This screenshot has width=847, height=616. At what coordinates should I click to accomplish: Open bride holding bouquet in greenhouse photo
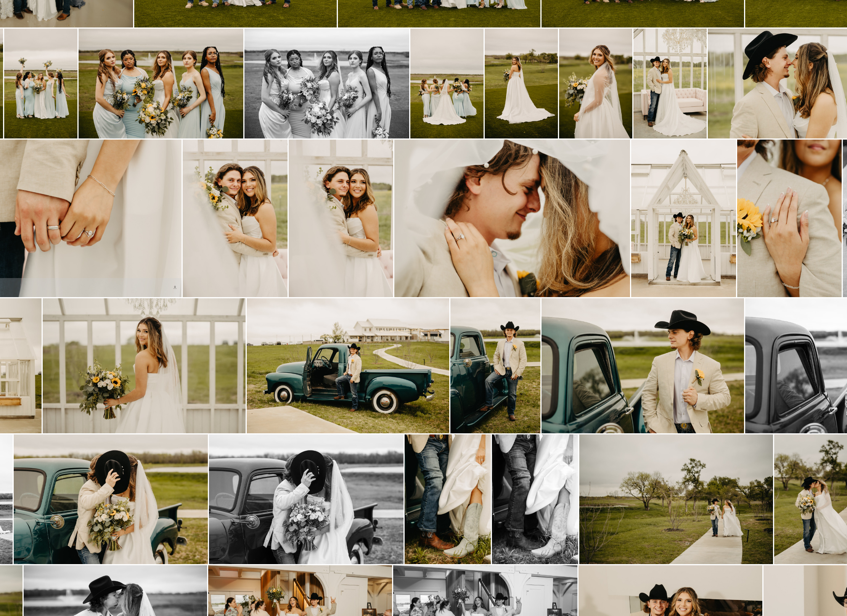pyautogui.click(x=144, y=365)
